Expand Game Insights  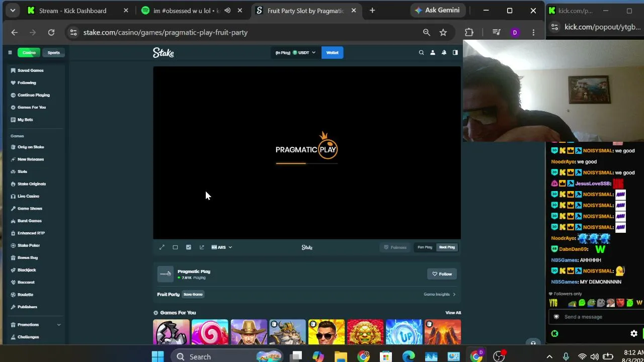coord(439,295)
